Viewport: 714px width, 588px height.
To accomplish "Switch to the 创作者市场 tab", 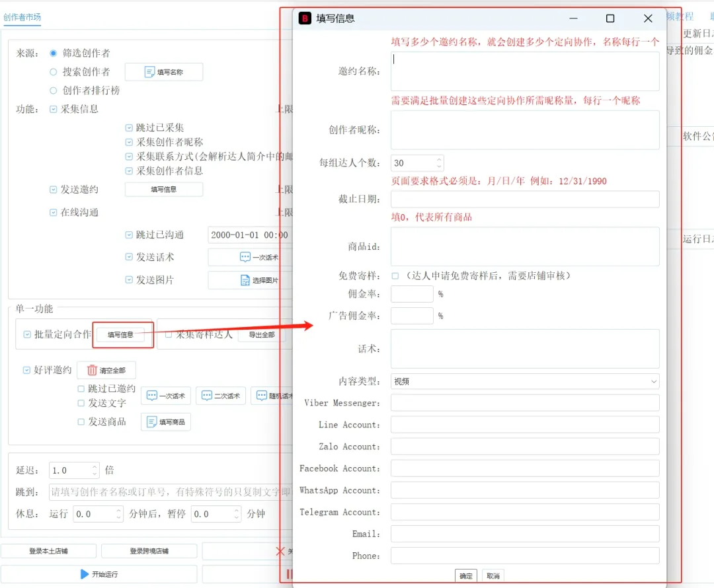I will pos(22,17).
